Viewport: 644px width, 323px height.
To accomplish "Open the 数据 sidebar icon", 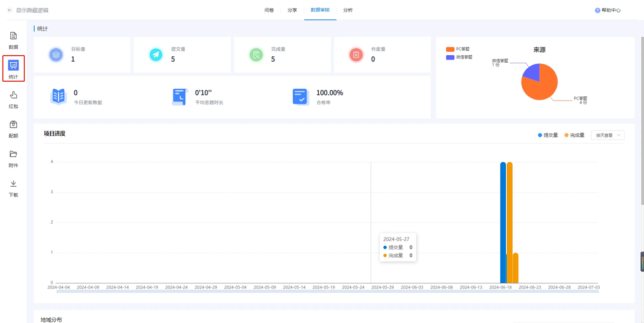I will click(13, 36).
